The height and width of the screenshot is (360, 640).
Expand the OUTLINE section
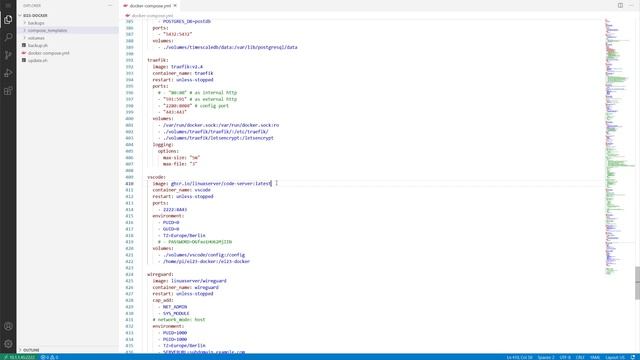[31, 350]
